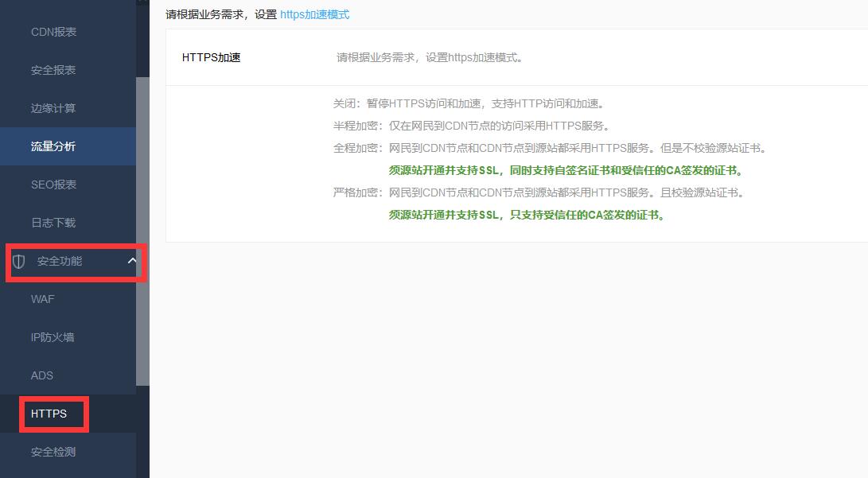Follow the blue https加速模式 link
Image resolution: width=868 pixels, height=478 pixels.
point(314,14)
